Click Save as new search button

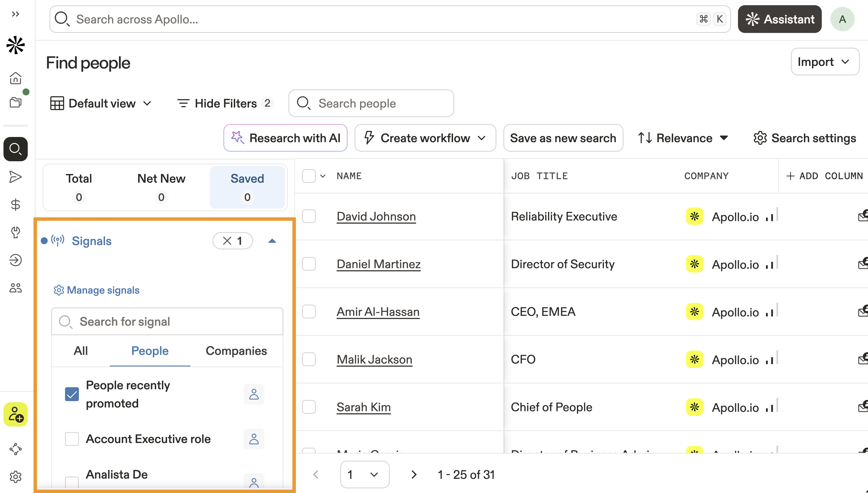click(x=563, y=138)
